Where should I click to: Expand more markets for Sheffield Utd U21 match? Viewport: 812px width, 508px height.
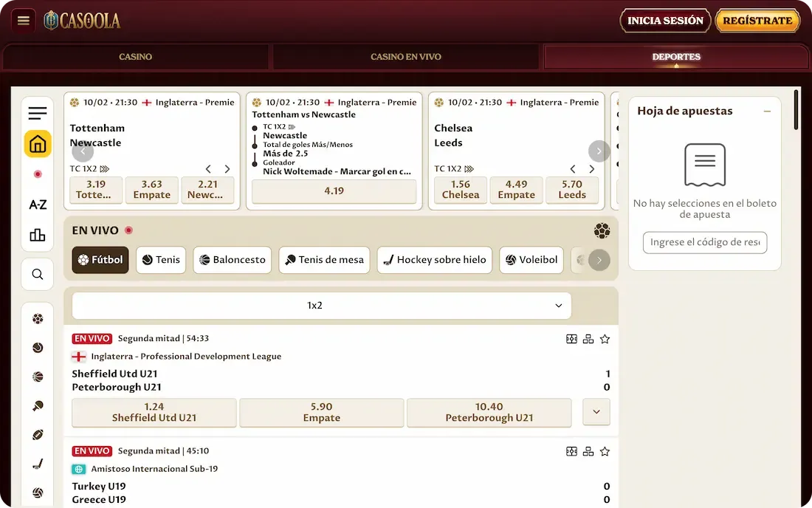tap(596, 412)
